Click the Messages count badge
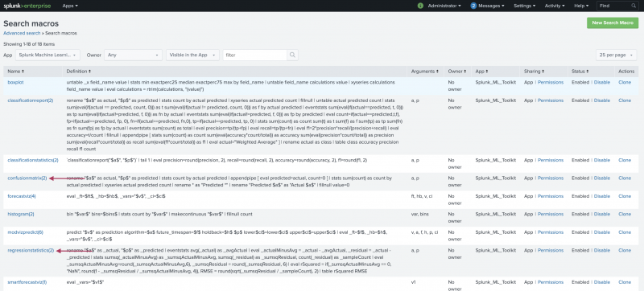 (473, 6)
